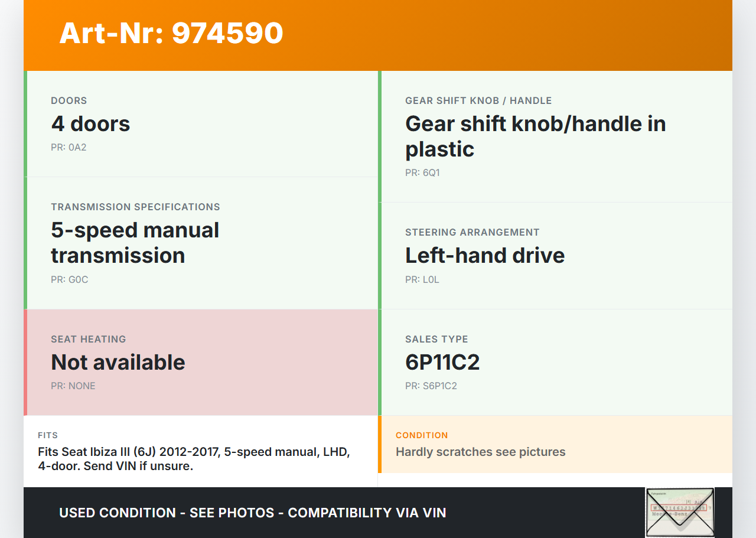Click the orange CONDITION label
Screen dimensions: 756x538
point(422,435)
